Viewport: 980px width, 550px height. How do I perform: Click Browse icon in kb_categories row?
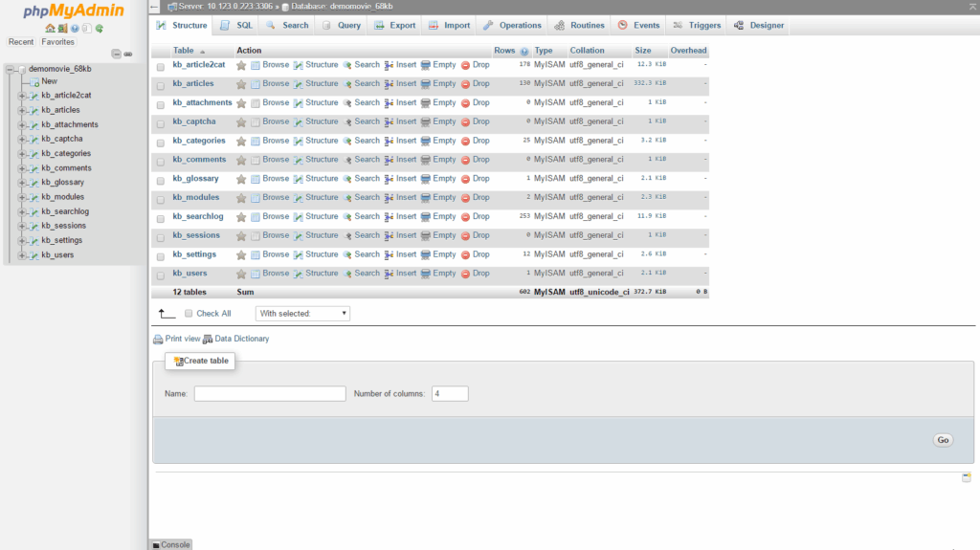pyautogui.click(x=256, y=141)
